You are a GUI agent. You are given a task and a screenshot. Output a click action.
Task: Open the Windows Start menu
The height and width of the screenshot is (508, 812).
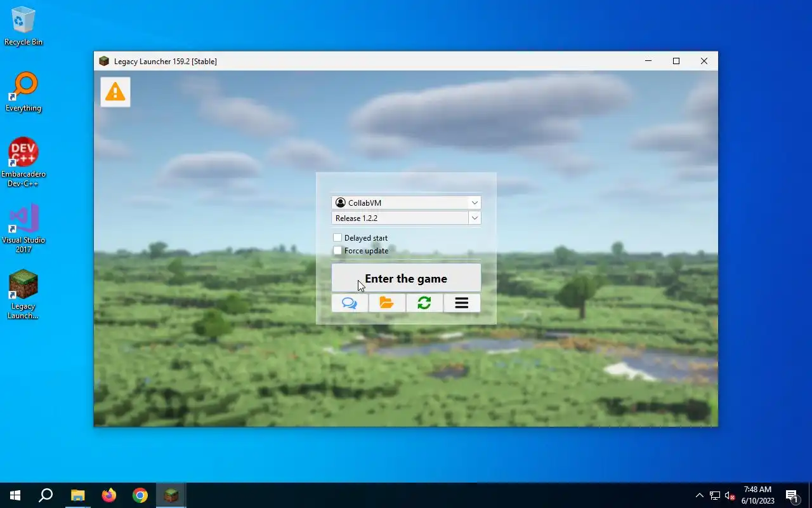tap(15, 495)
